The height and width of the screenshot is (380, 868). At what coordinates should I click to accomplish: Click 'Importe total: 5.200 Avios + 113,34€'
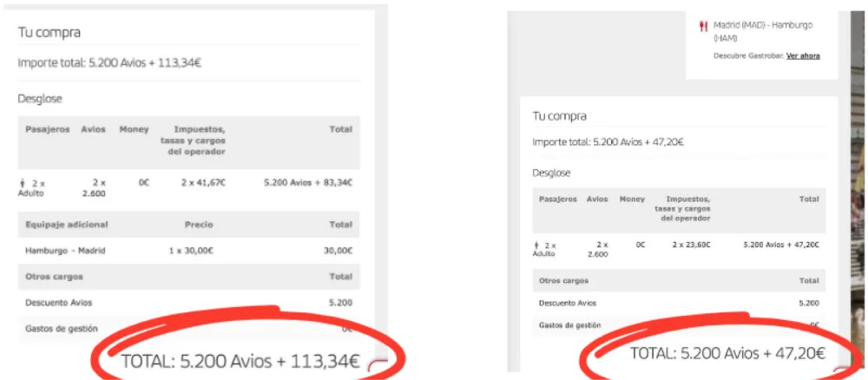[x=109, y=62]
